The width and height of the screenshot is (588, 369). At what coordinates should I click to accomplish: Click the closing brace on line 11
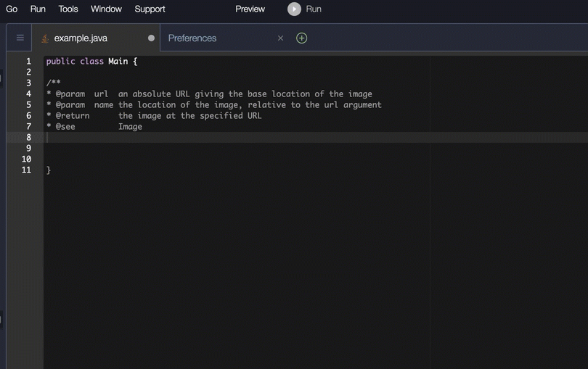point(49,170)
